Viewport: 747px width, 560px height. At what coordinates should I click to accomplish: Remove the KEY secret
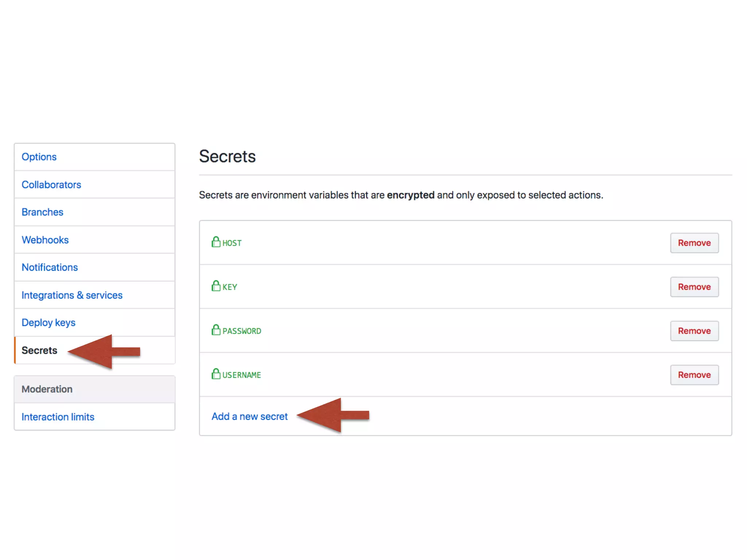click(694, 287)
